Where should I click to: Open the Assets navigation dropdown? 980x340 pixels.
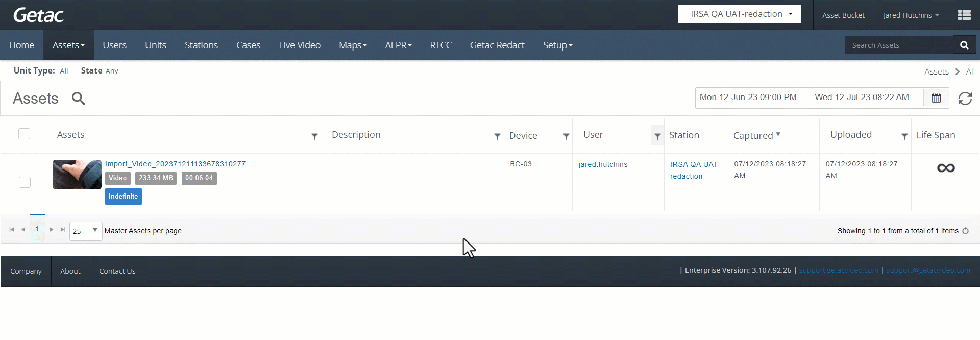pos(68,45)
